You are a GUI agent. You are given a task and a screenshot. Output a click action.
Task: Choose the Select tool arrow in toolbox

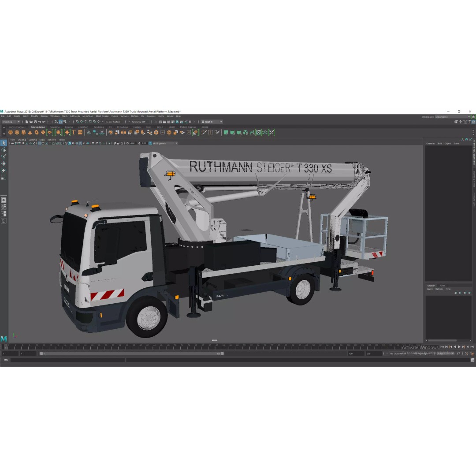4,143
